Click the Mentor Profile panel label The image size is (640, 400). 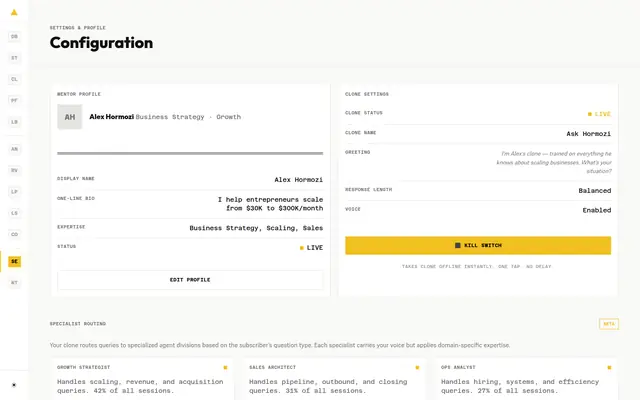79,94
